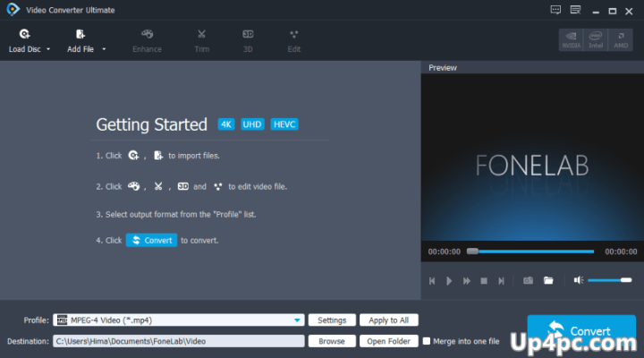Skip to next in preview

(501, 281)
